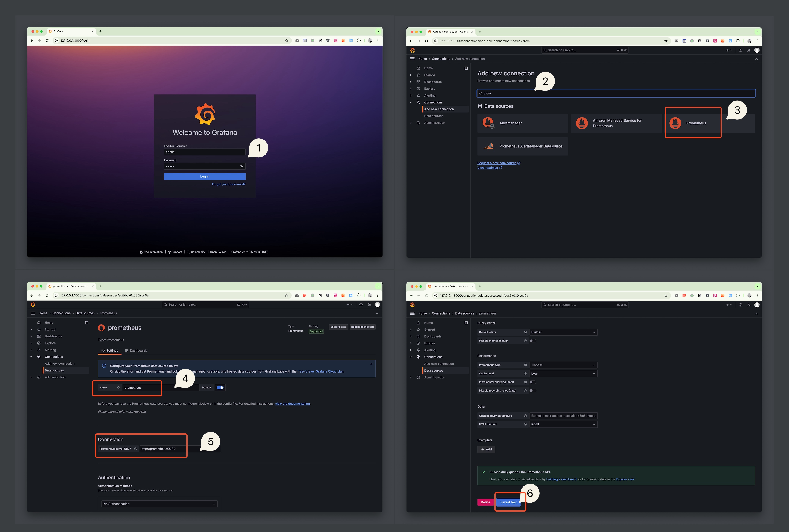Open Request a new data source link
The image size is (789, 532).
pos(498,163)
